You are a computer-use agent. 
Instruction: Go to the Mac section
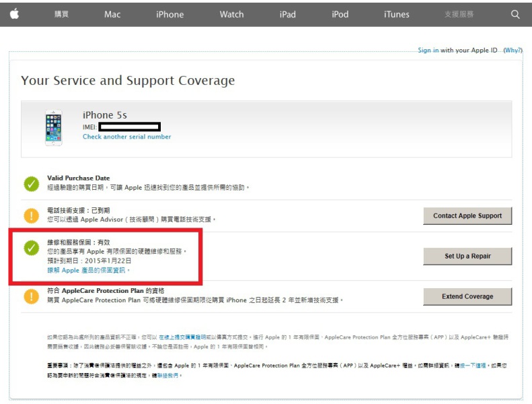point(112,14)
